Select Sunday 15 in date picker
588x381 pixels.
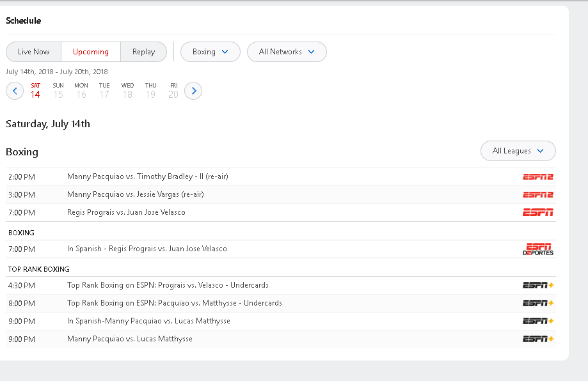point(58,91)
